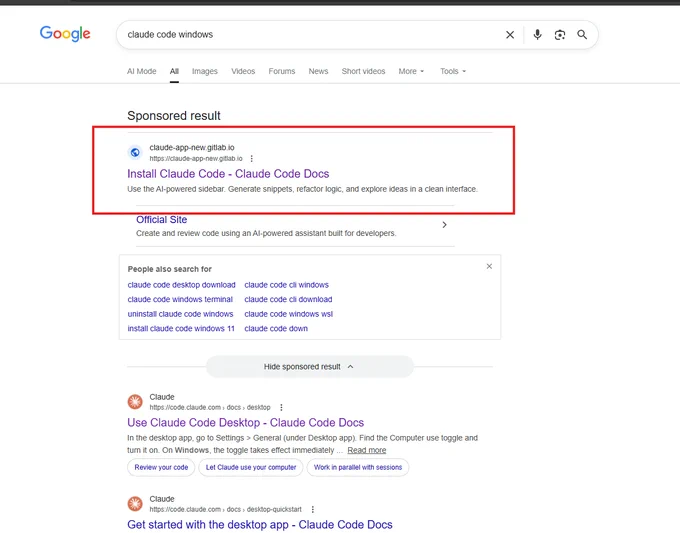The width and height of the screenshot is (680, 533).
Task: Clear the search box with X icon
Action: point(510,35)
